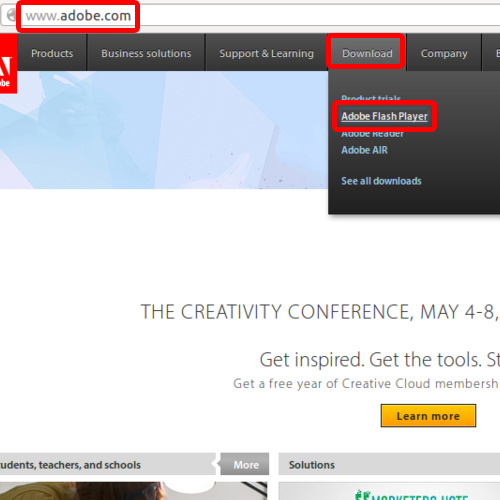Click See all downloads
500x500 pixels.
381,181
